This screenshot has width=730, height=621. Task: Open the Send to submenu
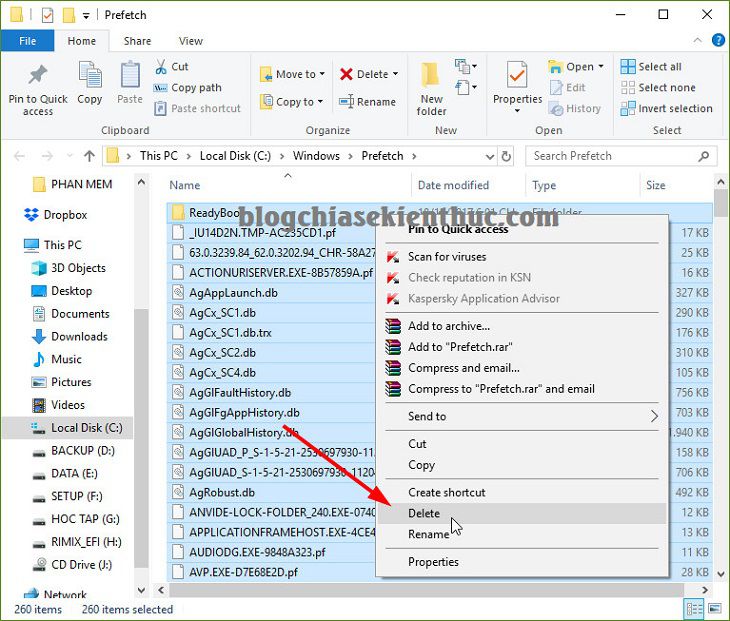click(x=522, y=416)
